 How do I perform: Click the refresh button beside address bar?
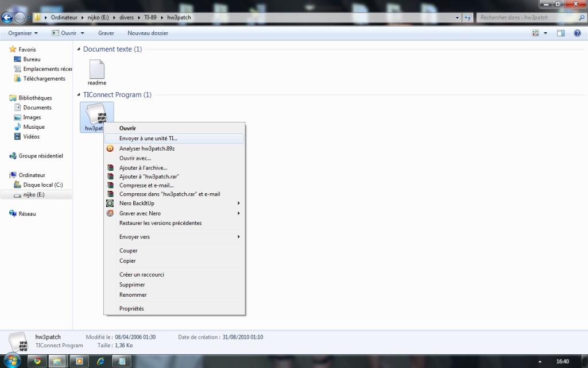467,17
